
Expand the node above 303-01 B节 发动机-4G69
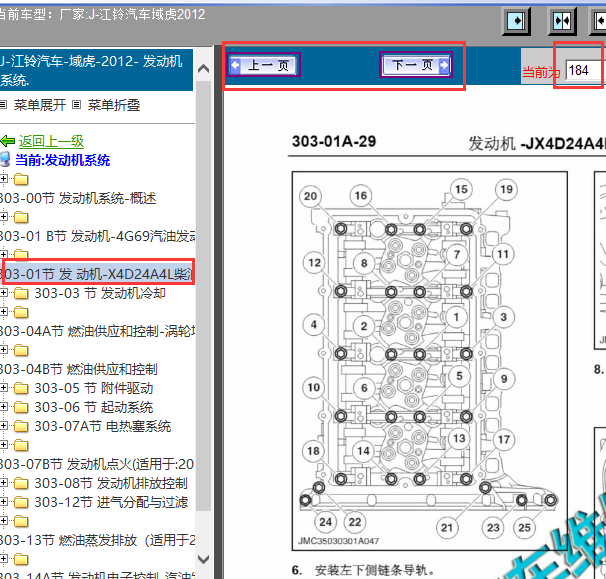(x=3, y=216)
